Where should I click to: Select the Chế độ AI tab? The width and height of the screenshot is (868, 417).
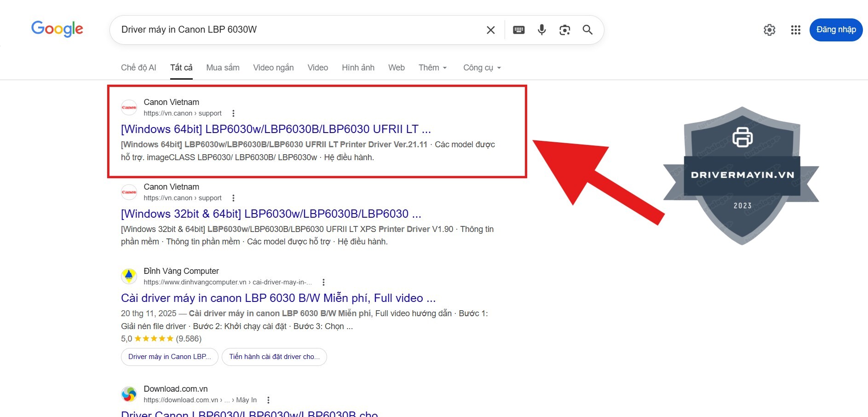(138, 68)
